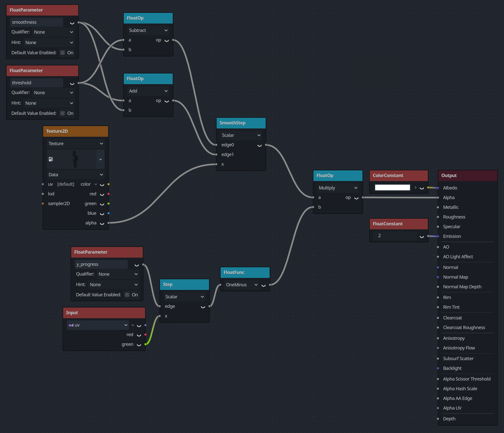Click the white ColorConstant color swatch
The image size is (504, 433).
(392, 187)
